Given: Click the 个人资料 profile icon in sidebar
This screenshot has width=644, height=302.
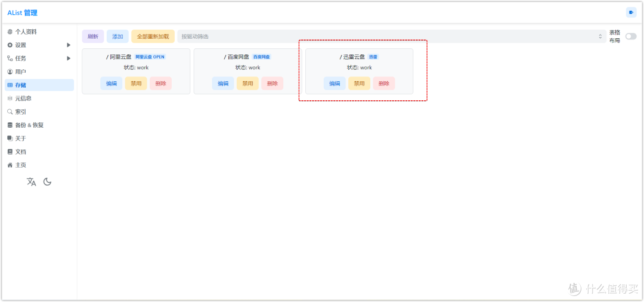Looking at the screenshot, I should pyautogui.click(x=10, y=32).
